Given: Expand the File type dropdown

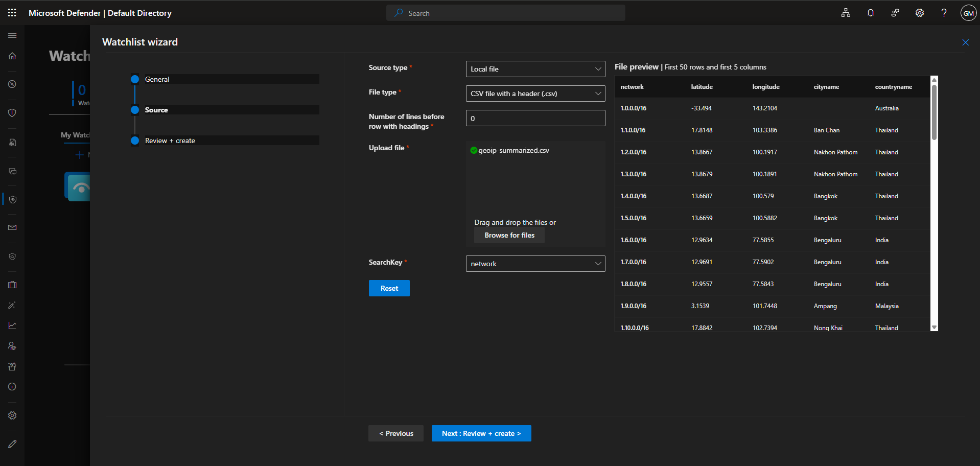Looking at the screenshot, I should coord(535,94).
